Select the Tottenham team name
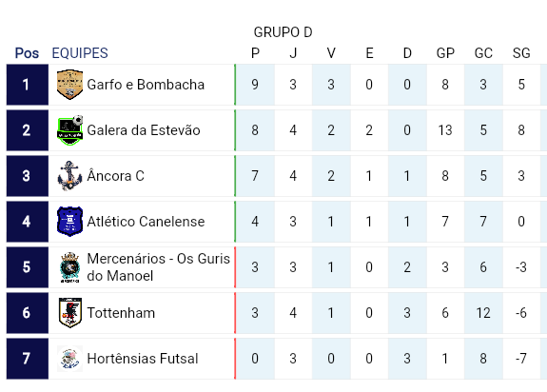547x392 pixels. (x=121, y=313)
